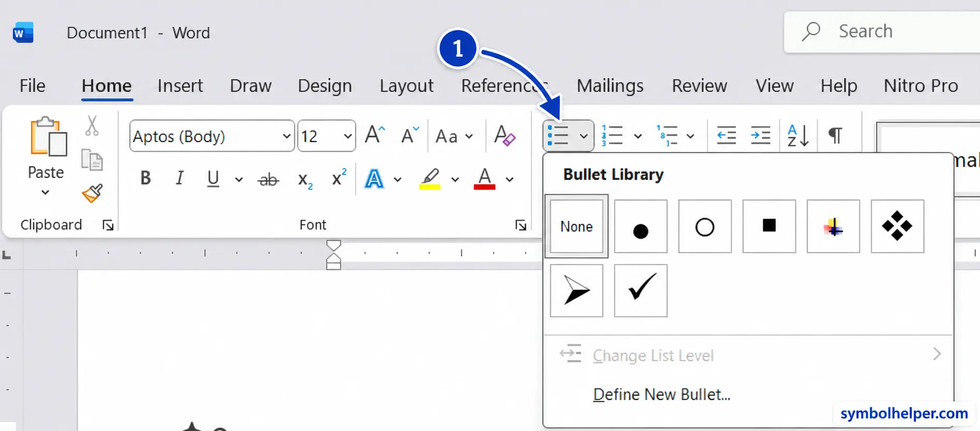980x431 pixels.
Task: Click the Cut scissors icon
Action: pos(92,126)
